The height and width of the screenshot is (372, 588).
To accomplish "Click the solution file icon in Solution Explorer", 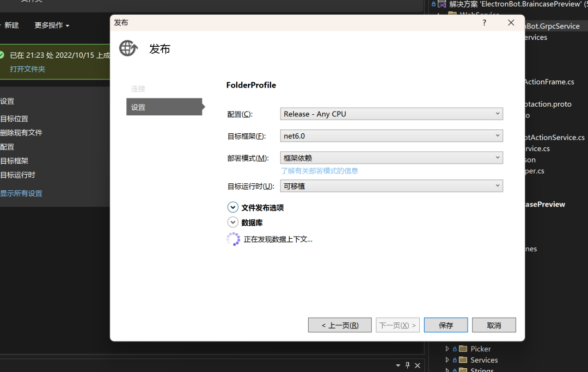I will (442, 4).
